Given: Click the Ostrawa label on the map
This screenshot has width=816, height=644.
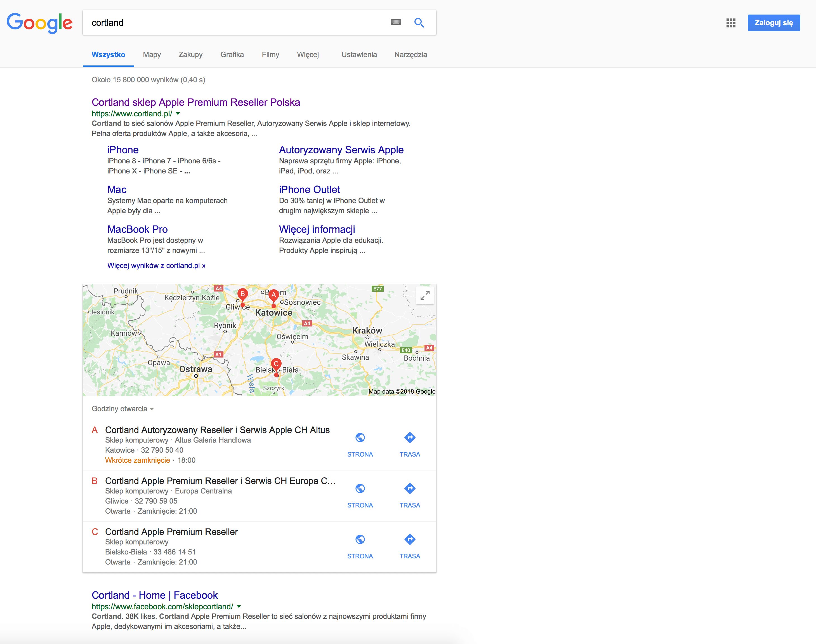Looking at the screenshot, I should [196, 369].
